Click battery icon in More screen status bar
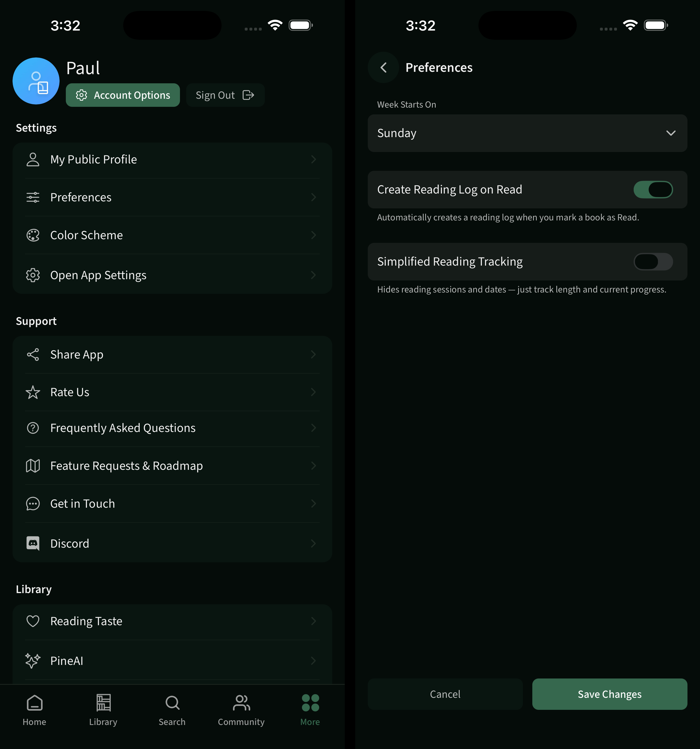 click(x=301, y=25)
